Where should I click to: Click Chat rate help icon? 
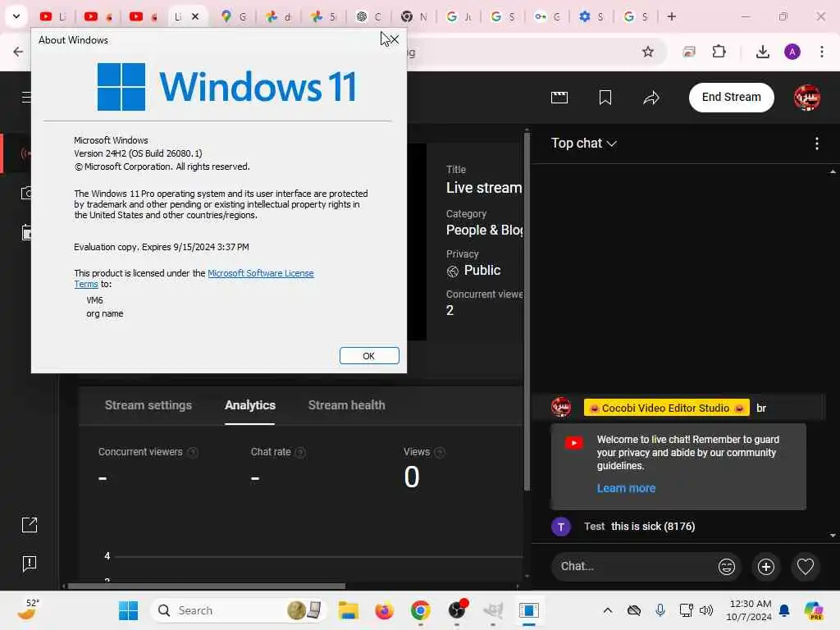pos(300,452)
